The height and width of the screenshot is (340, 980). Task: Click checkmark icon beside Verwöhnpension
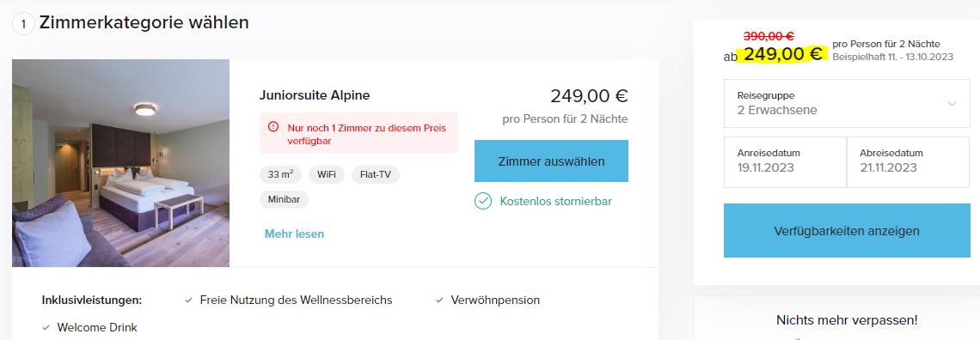[x=439, y=300]
